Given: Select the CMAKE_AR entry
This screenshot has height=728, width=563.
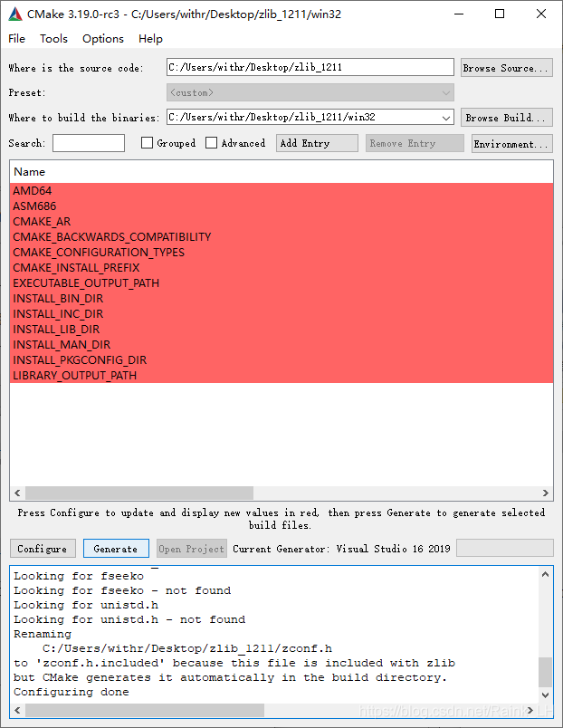Looking at the screenshot, I should pos(281,222).
